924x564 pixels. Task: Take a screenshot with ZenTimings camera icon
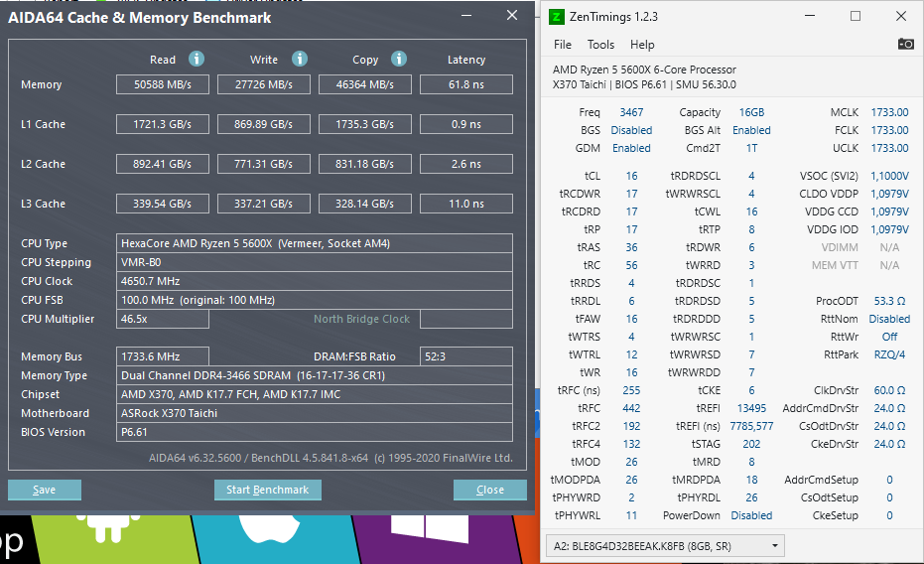[x=905, y=45]
